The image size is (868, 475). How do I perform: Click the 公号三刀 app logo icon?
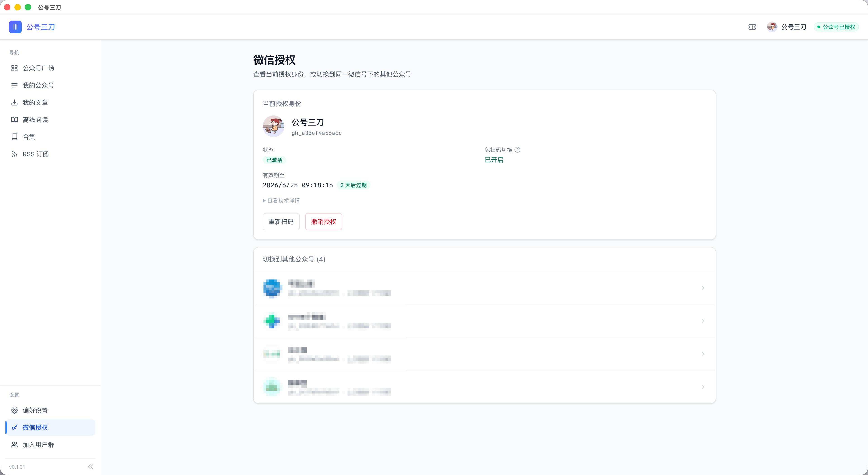click(15, 27)
